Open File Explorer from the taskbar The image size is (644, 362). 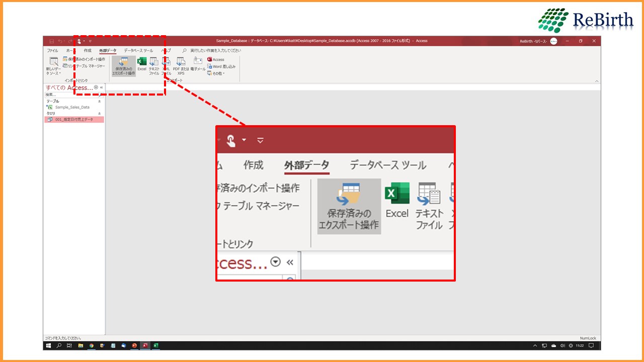pyautogui.click(x=80, y=346)
